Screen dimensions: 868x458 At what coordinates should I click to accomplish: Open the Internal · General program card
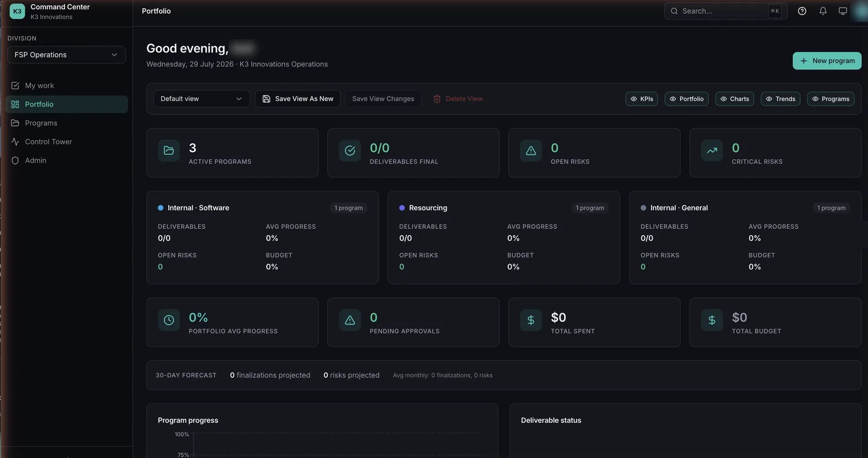[745, 237]
